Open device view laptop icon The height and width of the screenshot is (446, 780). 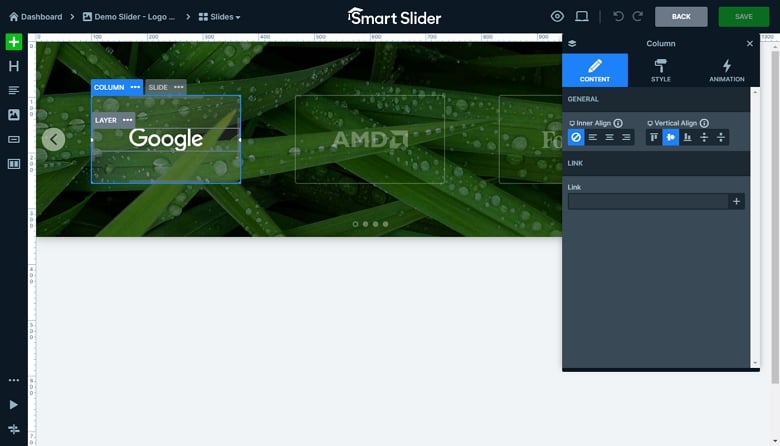tap(582, 16)
